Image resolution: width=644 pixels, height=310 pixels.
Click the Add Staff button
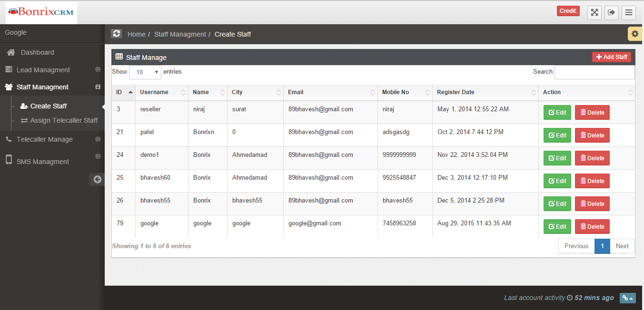(x=612, y=57)
